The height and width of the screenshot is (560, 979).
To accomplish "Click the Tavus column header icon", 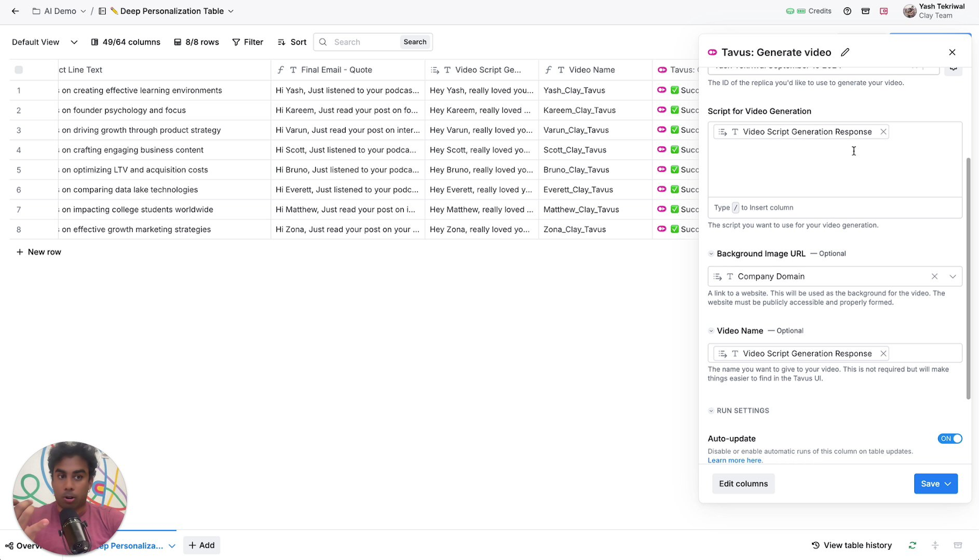I will click(x=662, y=70).
